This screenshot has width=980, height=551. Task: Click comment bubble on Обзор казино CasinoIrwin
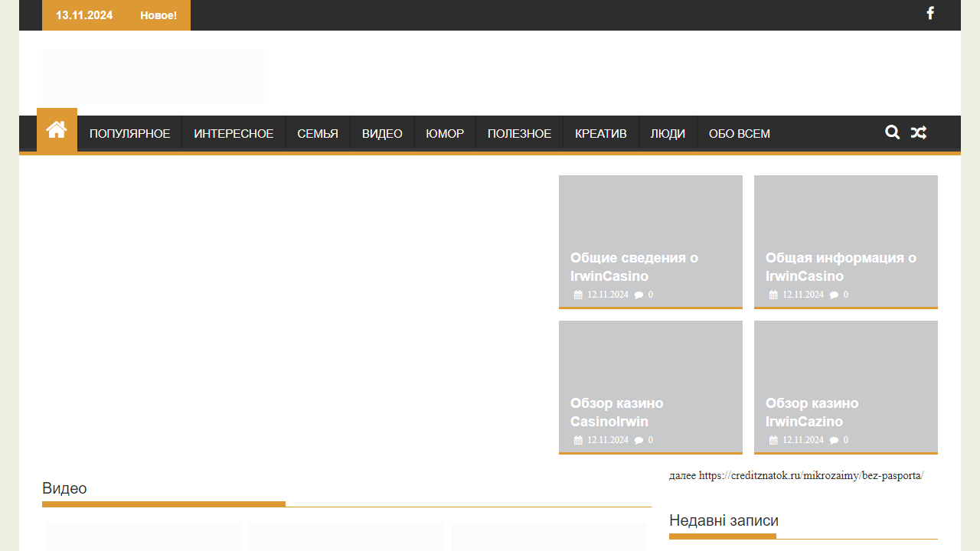coord(639,440)
